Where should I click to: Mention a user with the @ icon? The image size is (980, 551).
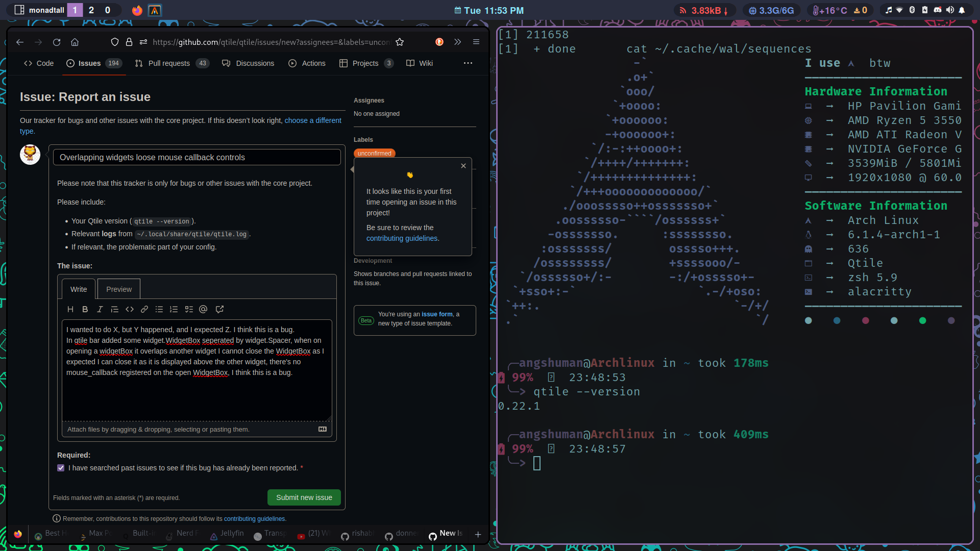click(203, 309)
